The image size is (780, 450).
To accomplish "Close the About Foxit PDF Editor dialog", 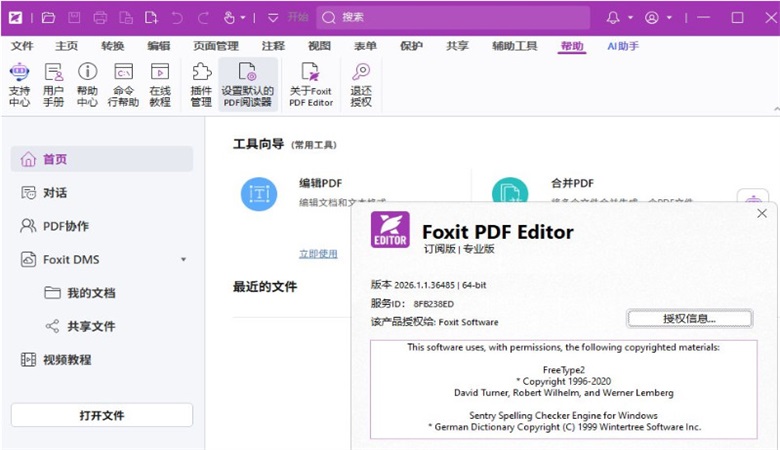I will click(762, 213).
